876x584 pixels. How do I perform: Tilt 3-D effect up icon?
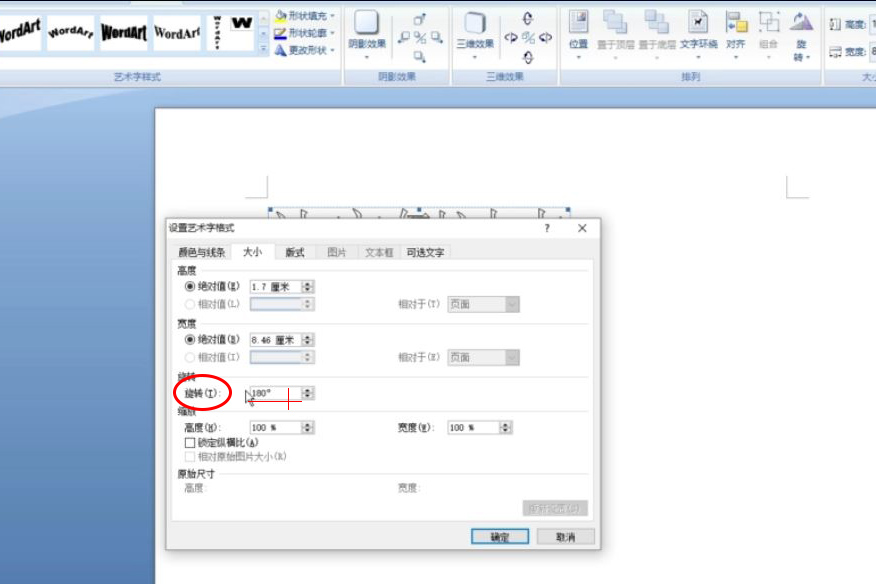527,18
